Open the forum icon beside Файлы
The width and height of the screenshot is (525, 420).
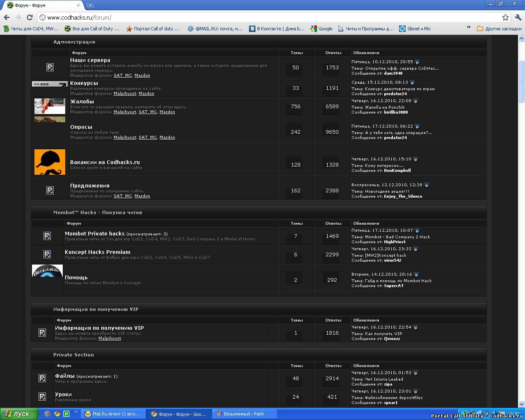pyautogui.click(x=42, y=378)
